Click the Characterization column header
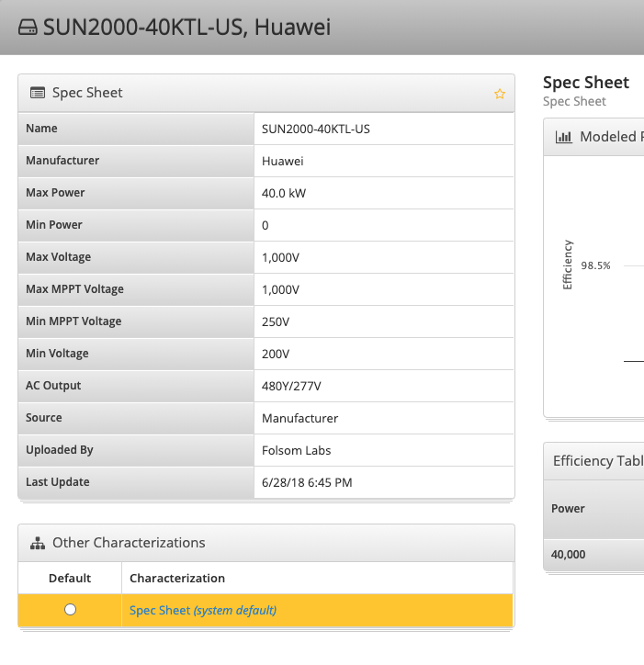Screen dimensions: 644x665 pyautogui.click(x=177, y=578)
